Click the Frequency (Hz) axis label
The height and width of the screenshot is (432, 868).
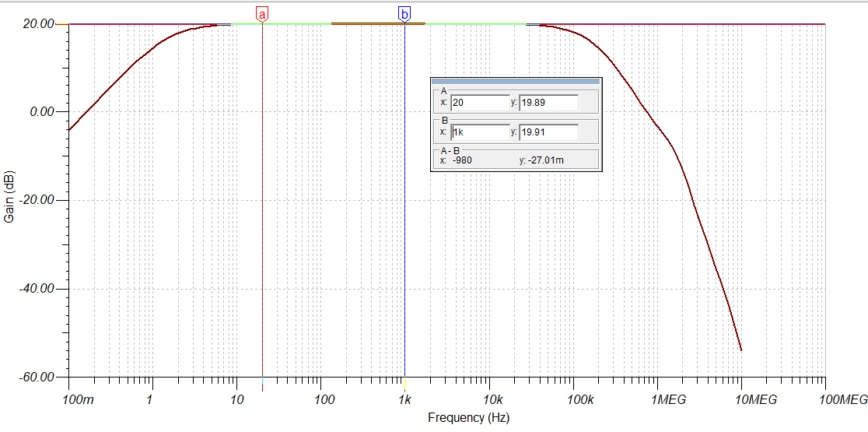tap(468, 417)
